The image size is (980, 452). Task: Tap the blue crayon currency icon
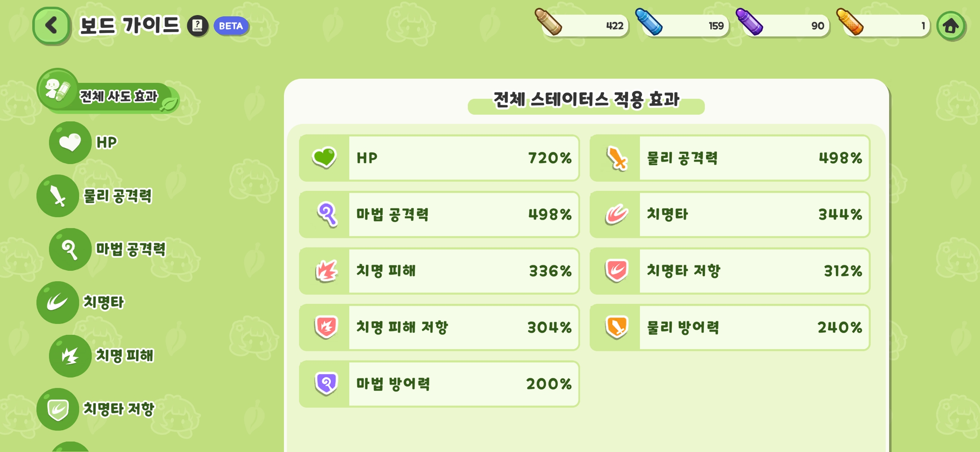[x=649, y=22]
